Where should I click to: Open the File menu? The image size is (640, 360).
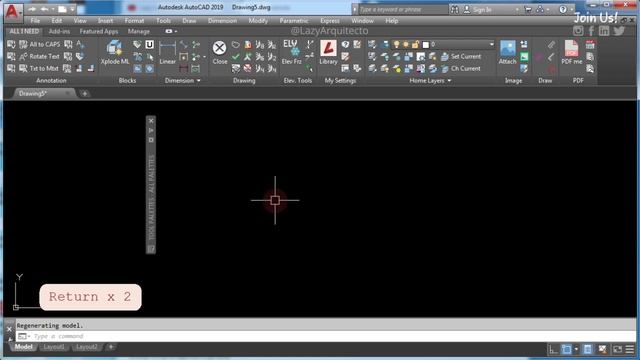[35, 20]
